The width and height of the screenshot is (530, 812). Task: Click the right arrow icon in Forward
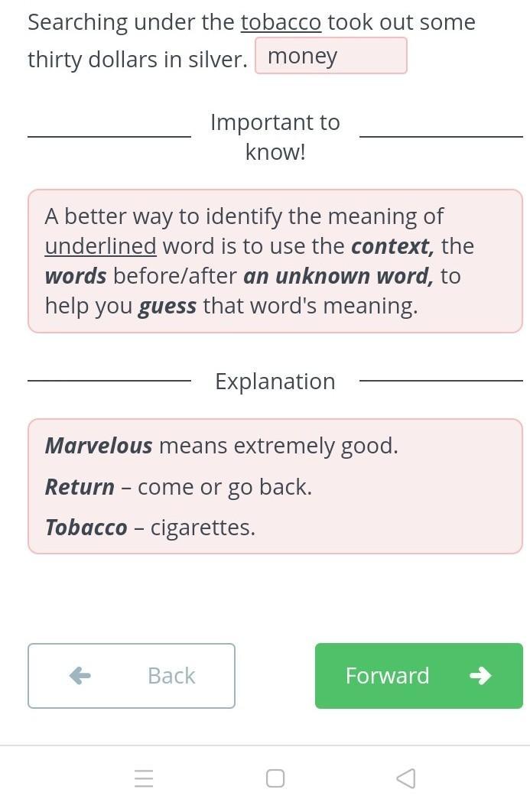(480, 675)
